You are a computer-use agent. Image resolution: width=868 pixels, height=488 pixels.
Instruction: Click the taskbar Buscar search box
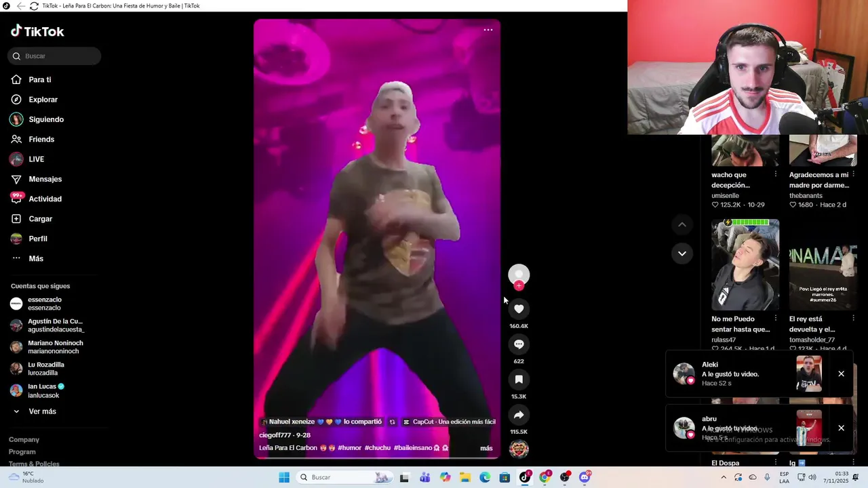344,478
